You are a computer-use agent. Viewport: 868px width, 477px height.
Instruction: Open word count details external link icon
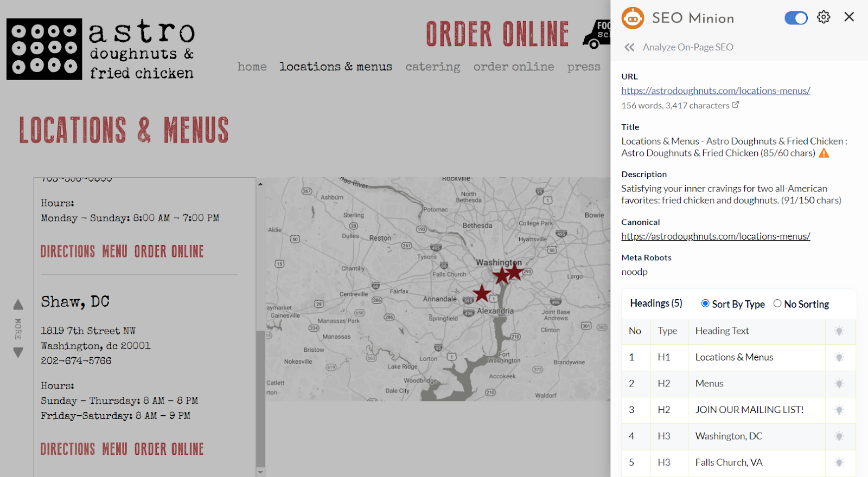click(x=736, y=105)
